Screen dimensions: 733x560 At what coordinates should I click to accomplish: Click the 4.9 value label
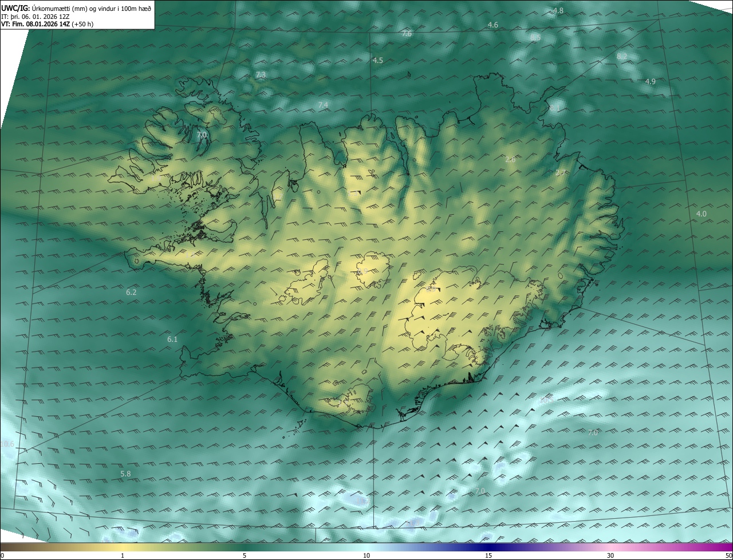(650, 82)
